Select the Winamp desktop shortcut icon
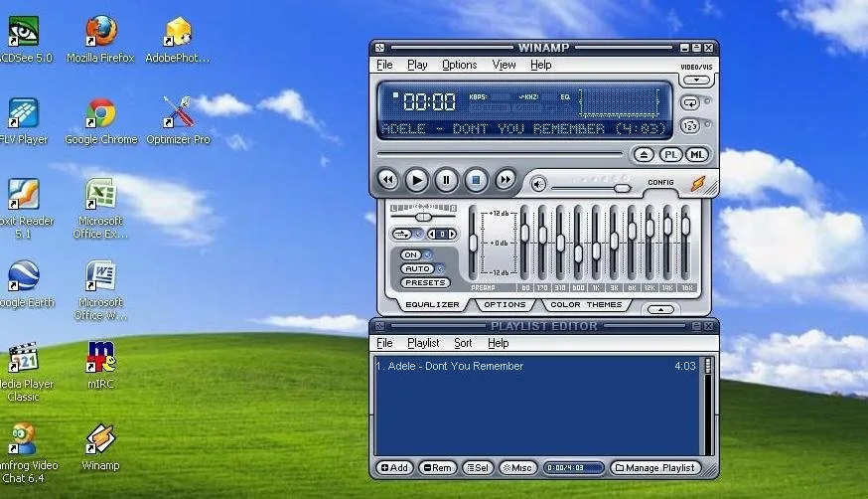Image resolution: width=868 pixels, height=499 pixels. click(x=100, y=447)
